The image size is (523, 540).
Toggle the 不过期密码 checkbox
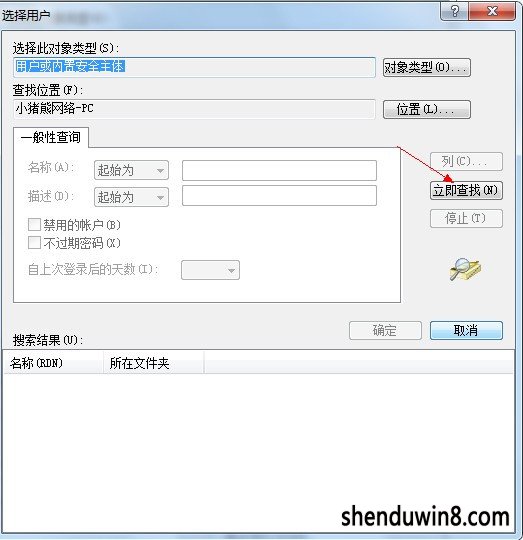[34, 242]
